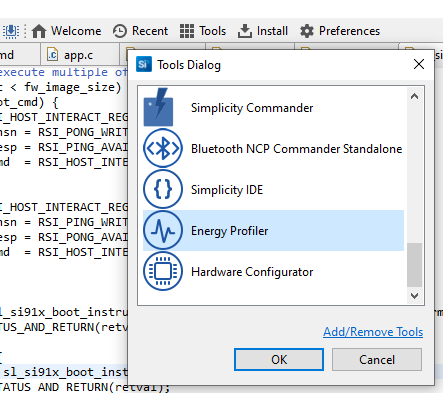Click the Welcome home icon
443x393 pixels.
tap(39, 31)
